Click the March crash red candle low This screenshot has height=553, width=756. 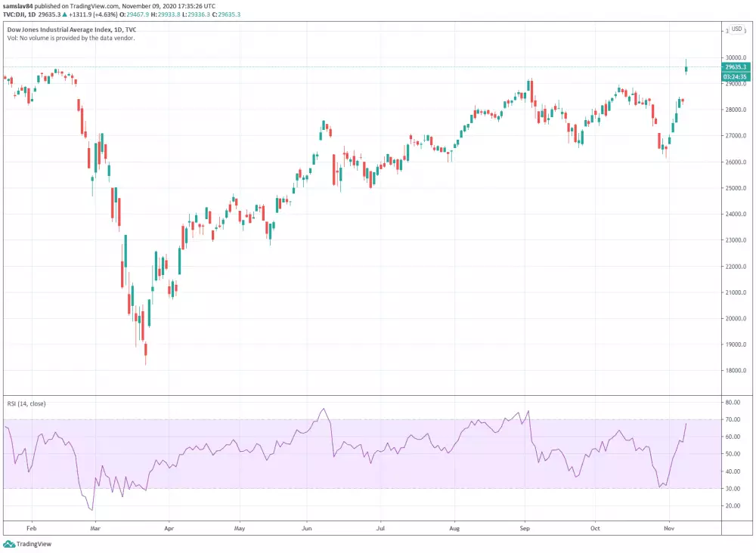point(145,355)
